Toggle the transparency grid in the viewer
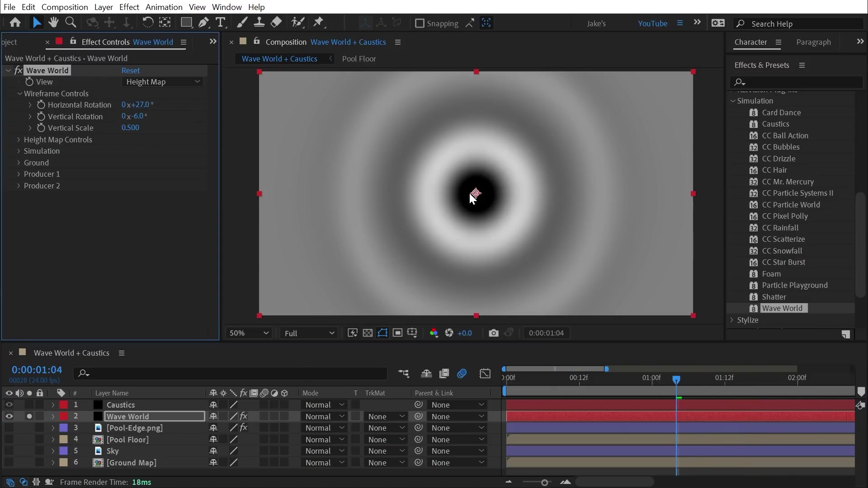This screenshot has height=488, width=868. point(368,333)
